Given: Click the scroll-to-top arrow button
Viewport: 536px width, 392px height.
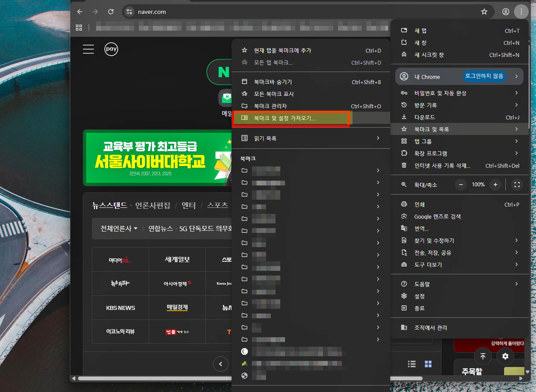Looking at the screenshot, I should (483, 356).
